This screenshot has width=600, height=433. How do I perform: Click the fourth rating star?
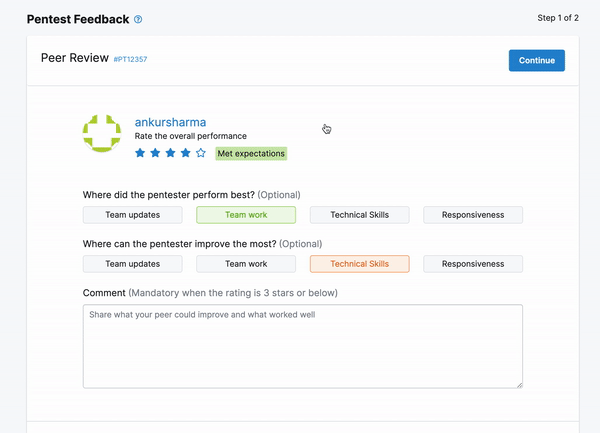coord(185,153)
